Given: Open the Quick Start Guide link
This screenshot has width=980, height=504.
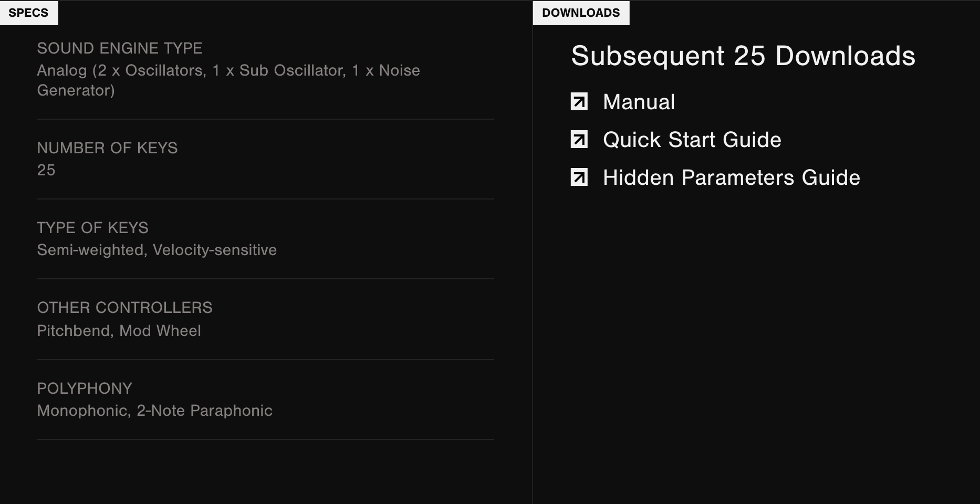Looking at the screenshot, I should click(x=692, y=140).
